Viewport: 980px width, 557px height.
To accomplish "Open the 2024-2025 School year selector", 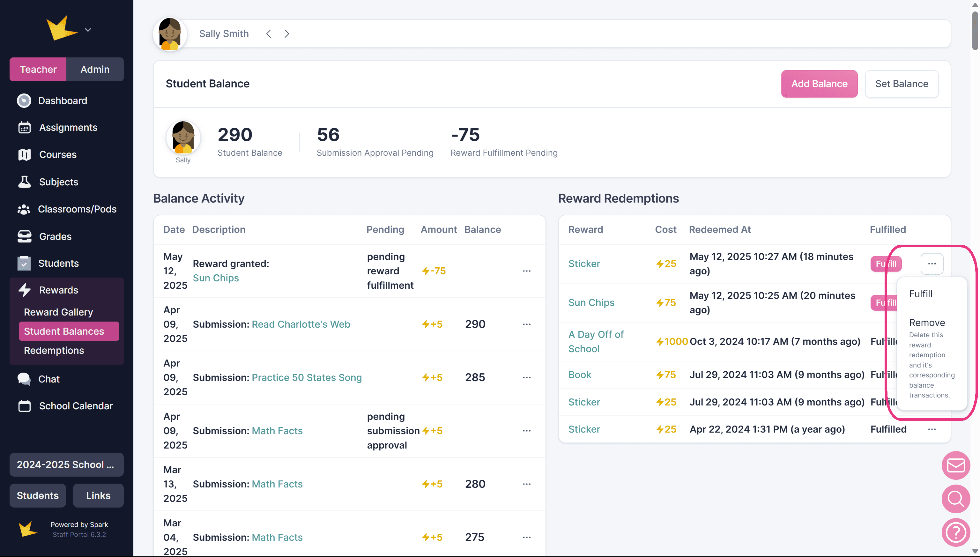I will coord(66,464).
